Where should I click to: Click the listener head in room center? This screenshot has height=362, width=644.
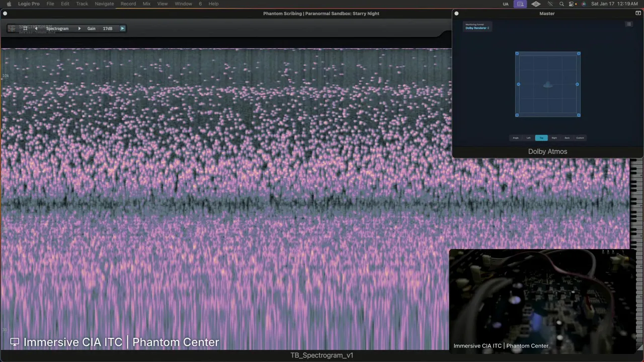click(x=548, y=84)
